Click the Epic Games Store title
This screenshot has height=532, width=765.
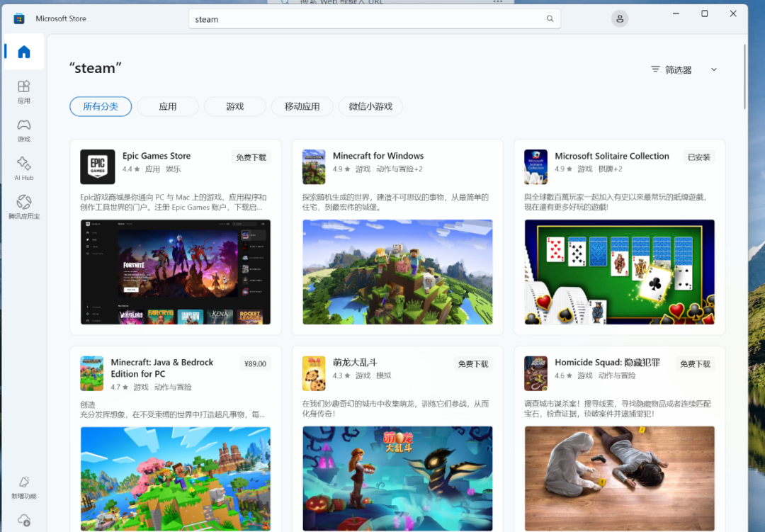[157, 156]
